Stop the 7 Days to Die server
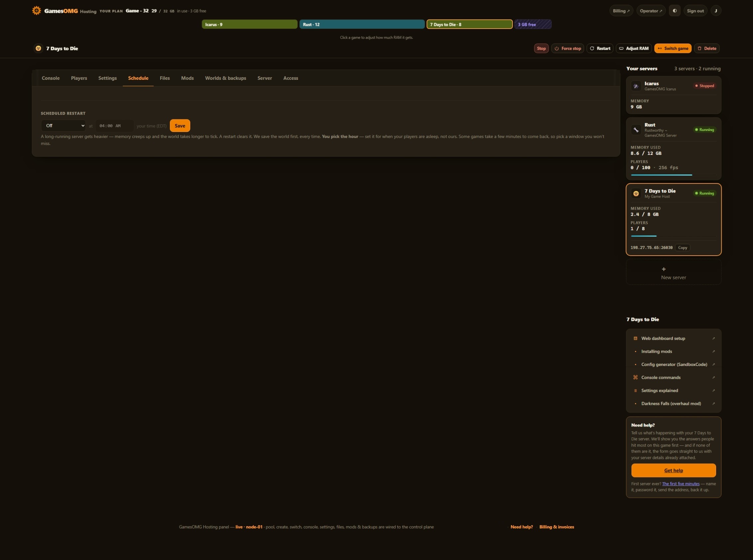This screenshot has width=753, height=560. click(x=541, y=49)
